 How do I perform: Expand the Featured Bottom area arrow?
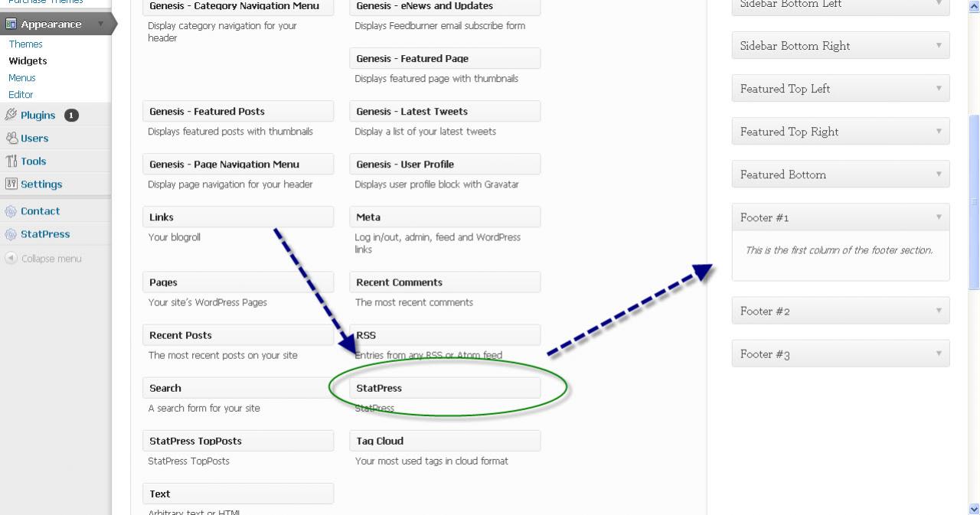pyautogui.click(x=939, y=174)
